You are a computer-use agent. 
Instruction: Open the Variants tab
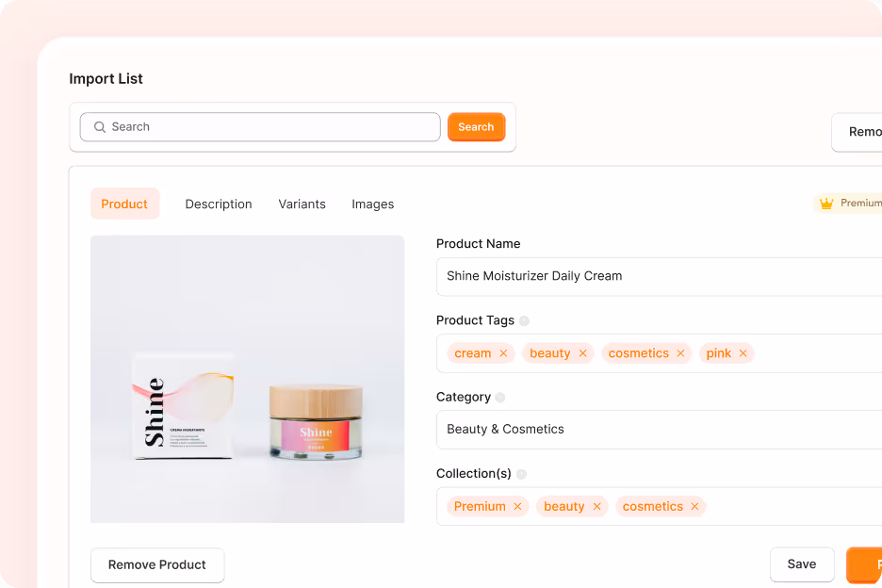[302, 204]
